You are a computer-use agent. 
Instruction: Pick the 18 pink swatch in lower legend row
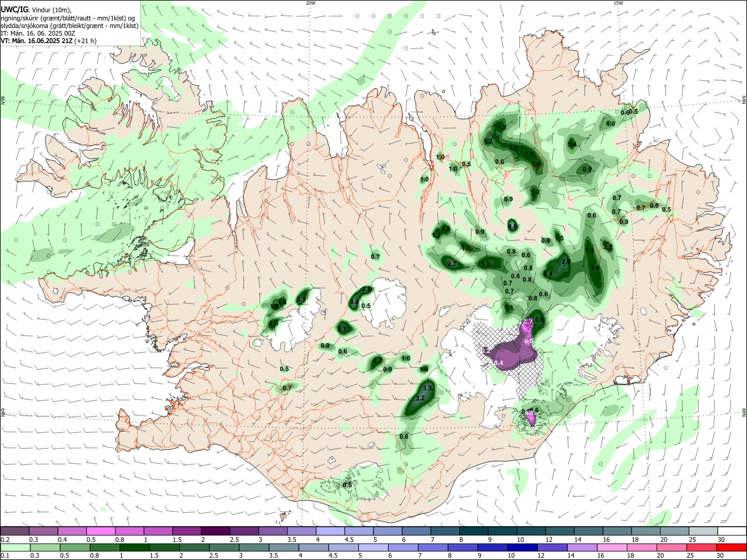click(643, 548)
